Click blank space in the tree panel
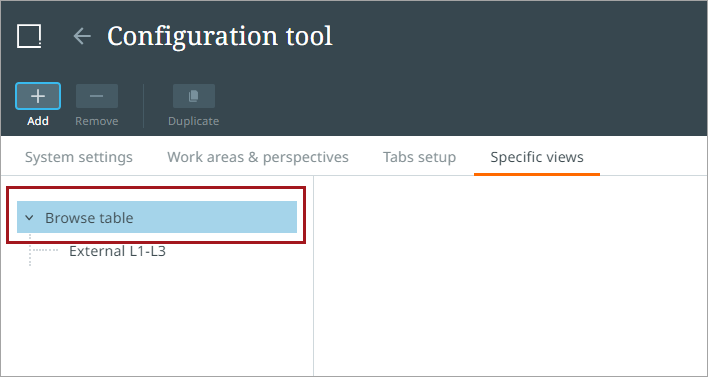The width and height of the screenshot is (708, 377). coord(157,321)
